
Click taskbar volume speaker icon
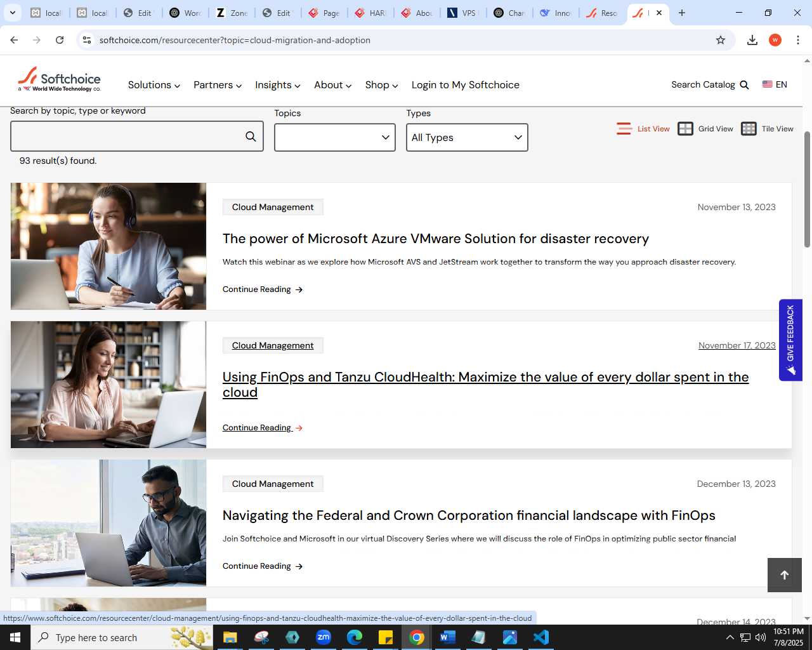761,637
